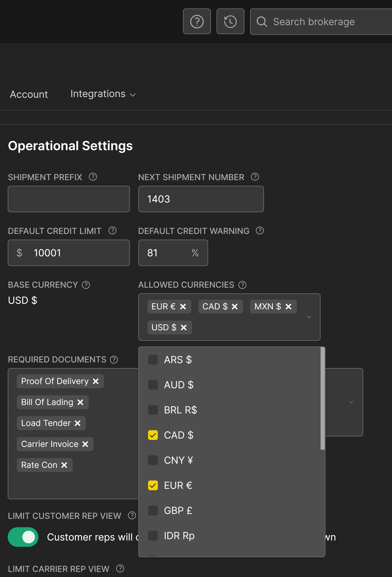Show Base Currency help icon
Viewport: 392px width, 577px height.
[86, 285]
